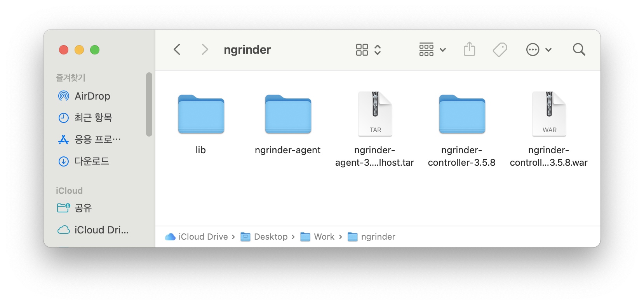The height and width of the screenshot is (305, 644).
Task: Click the Search magnifier icon
Action: coord(579,49)
